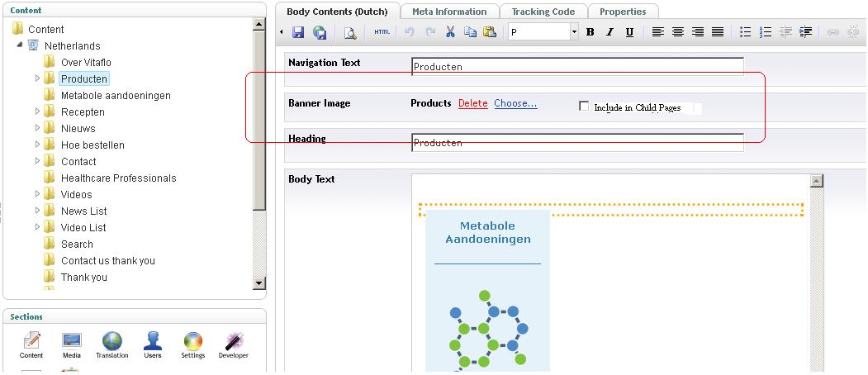Justify the text fully
868x375 pixels.
tap(718, 32)
